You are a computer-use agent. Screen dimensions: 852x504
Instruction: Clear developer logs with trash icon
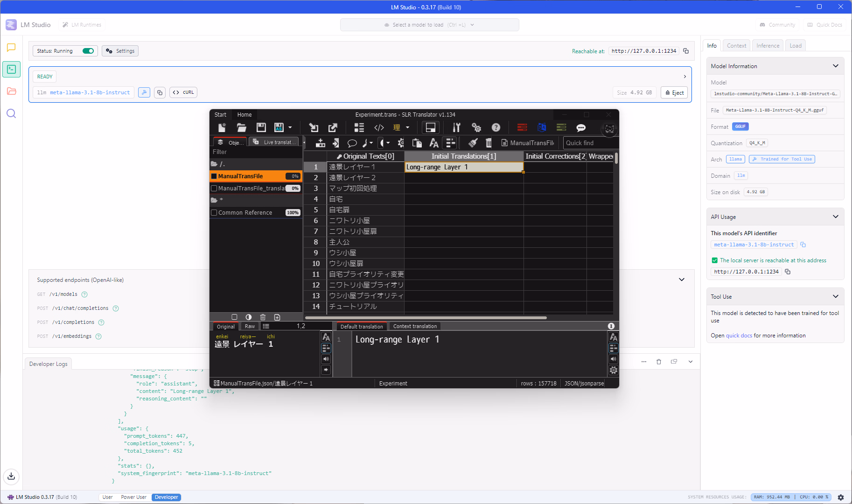[659, 362]
